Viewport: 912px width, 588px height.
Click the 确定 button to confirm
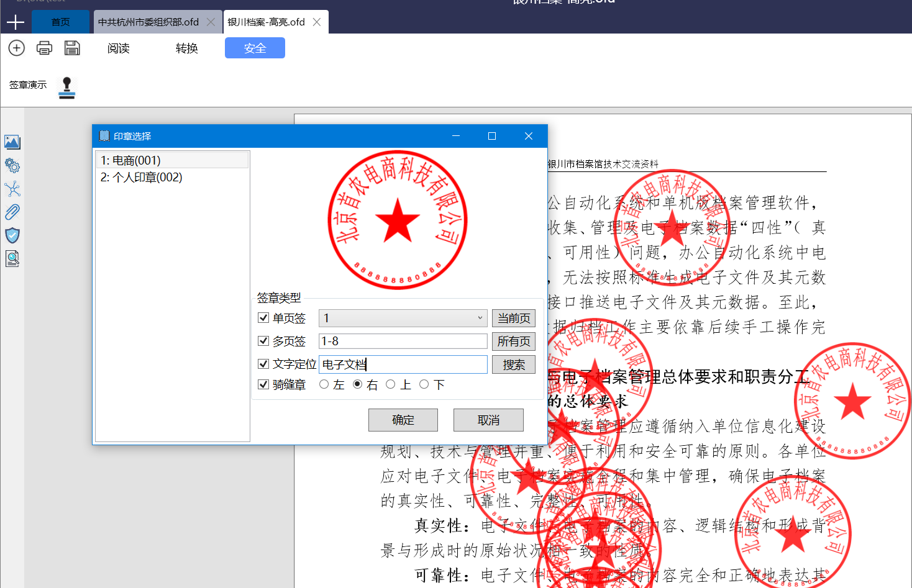pos(403,420)
